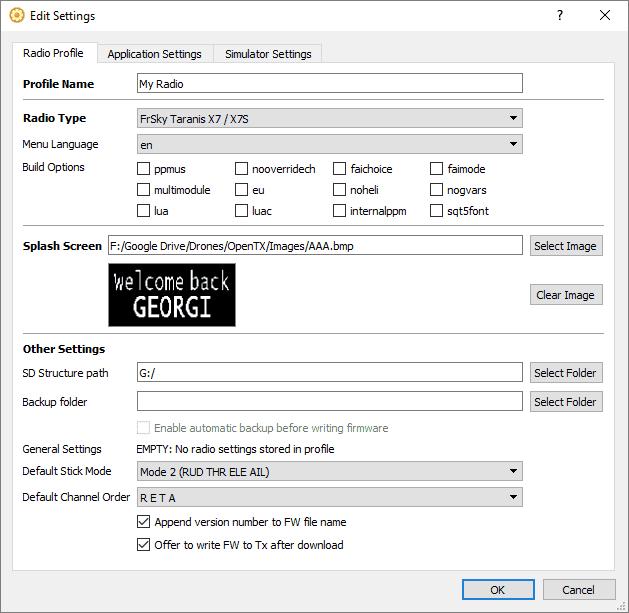Enable the multimodule build option
The image size is (629, 613).
(x=143, y=190)
